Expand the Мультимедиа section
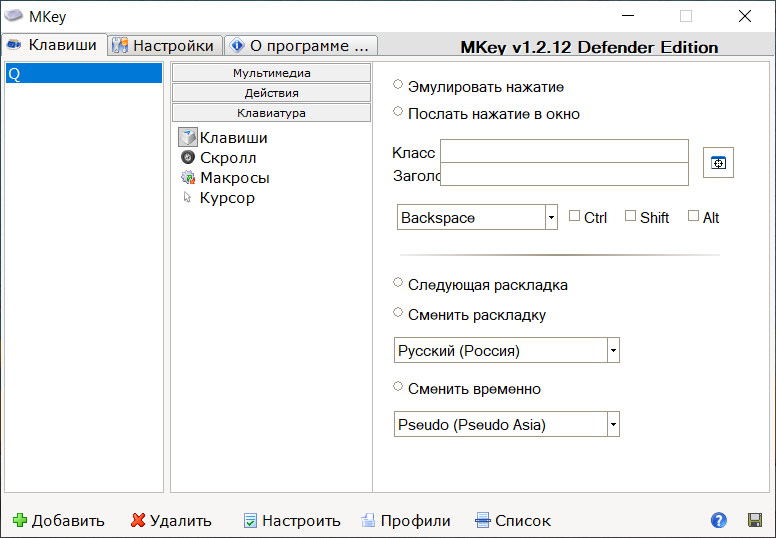 (271, 73)
